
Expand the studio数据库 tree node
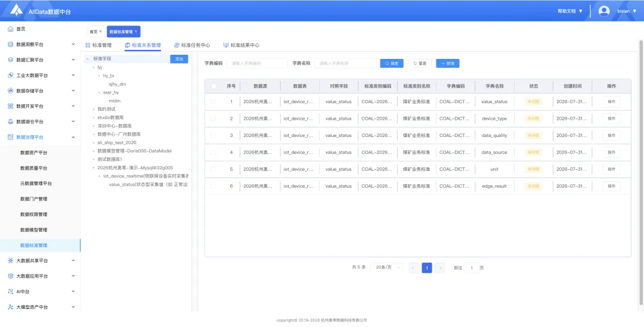coord(94,117)
